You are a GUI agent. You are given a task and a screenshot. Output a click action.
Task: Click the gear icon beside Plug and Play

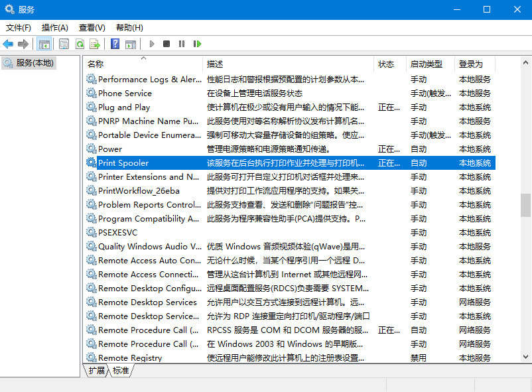tap(92, 107)
